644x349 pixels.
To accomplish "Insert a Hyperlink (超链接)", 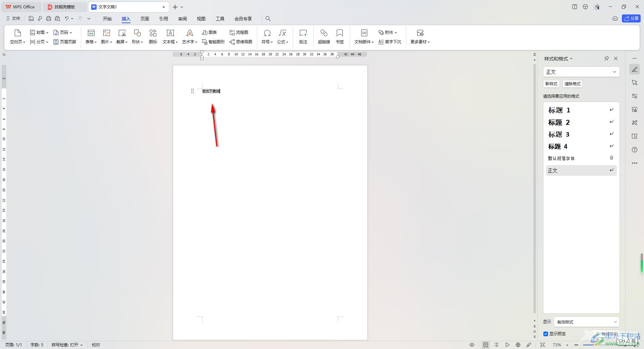I will point(324,37).
